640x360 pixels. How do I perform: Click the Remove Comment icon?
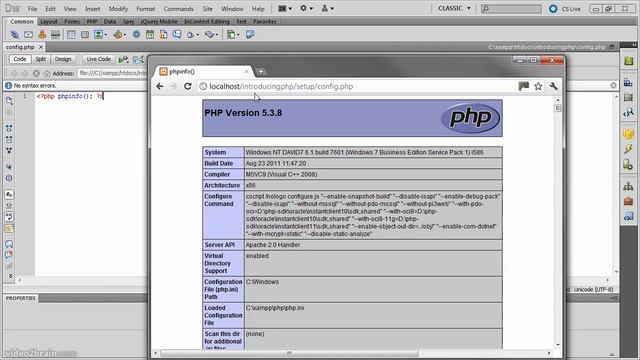click(9, 255)
